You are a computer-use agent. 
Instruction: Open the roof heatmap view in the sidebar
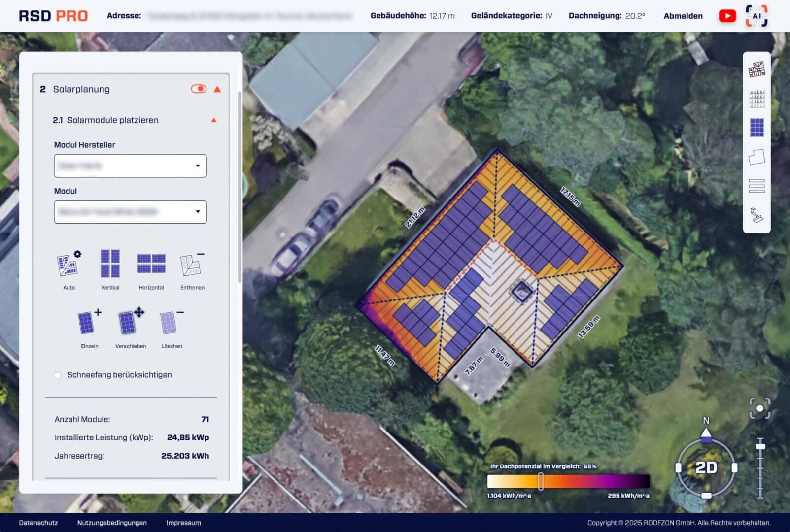click(757, 69)
